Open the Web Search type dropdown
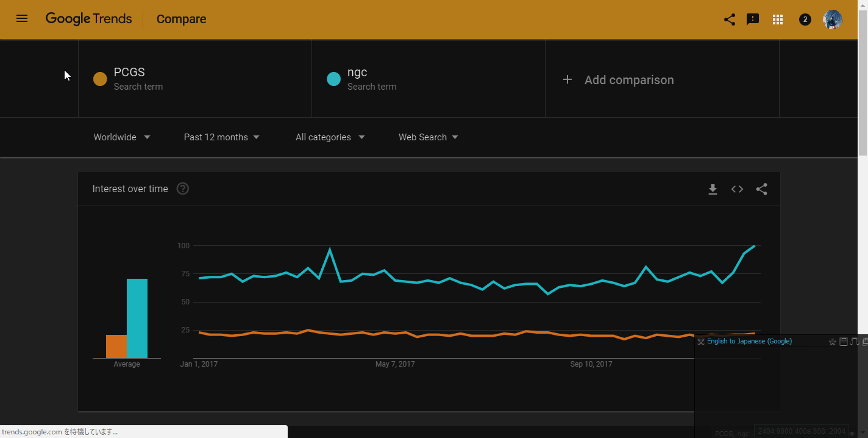Viewport: 868px width, 438px height. click(429, 137)
